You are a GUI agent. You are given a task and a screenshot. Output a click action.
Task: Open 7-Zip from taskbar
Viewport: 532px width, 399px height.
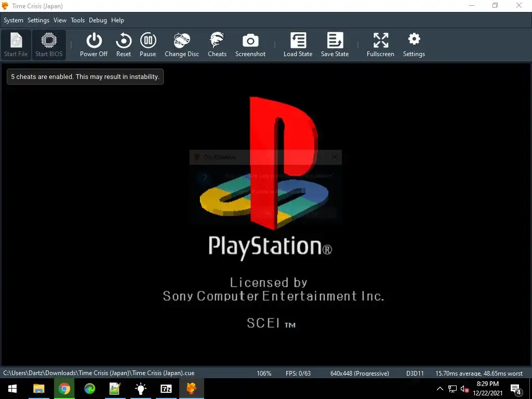point(166,389)
